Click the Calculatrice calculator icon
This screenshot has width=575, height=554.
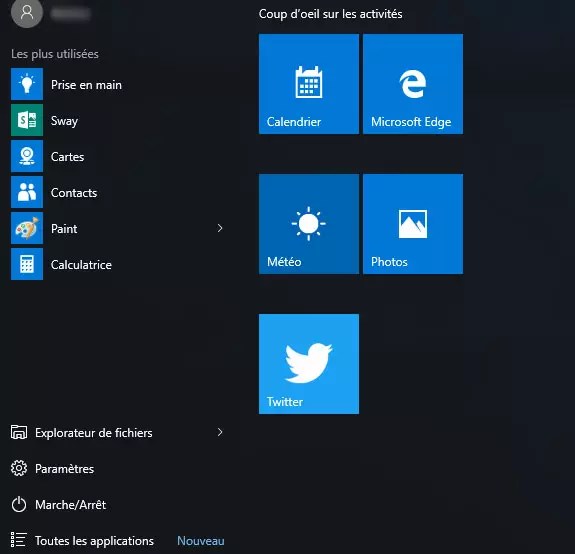pyautogui.click(x=27, y=264)
